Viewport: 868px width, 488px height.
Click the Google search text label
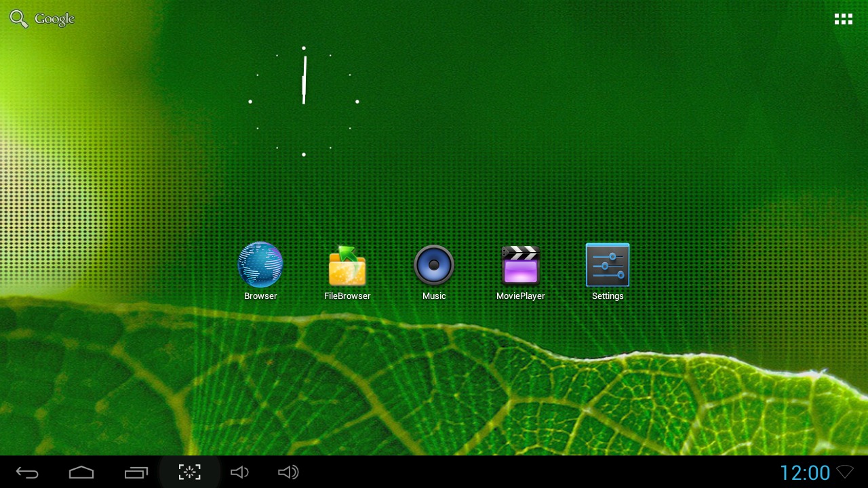[54, 19]
